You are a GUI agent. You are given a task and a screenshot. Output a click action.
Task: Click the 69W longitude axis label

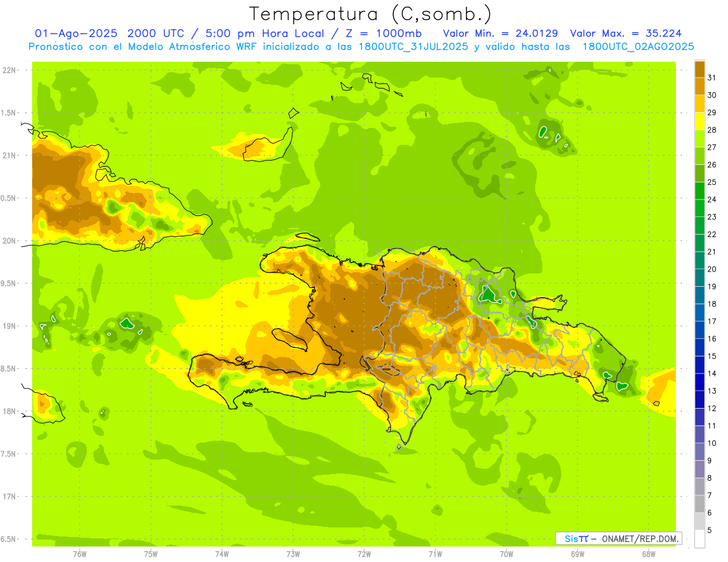pos(578,554)
